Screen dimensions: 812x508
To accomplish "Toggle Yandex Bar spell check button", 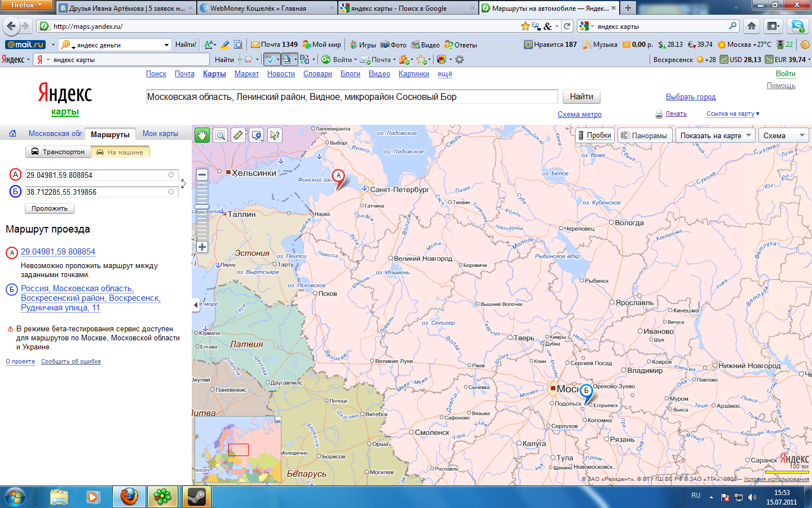I will 272,59.
